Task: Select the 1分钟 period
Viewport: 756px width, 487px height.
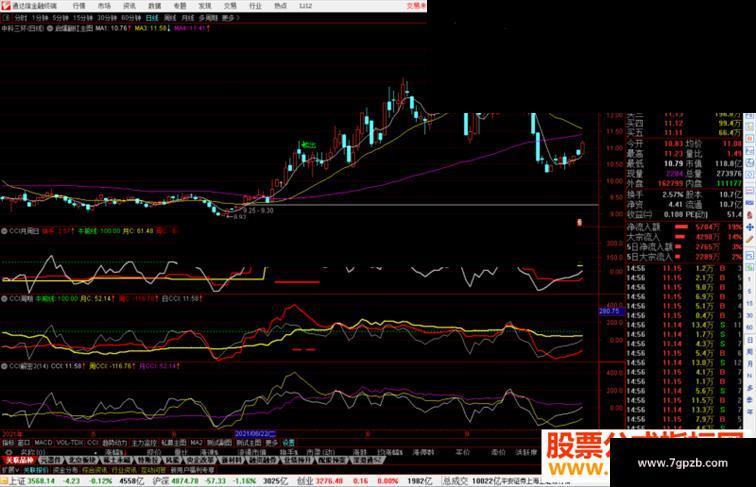Action: [x=40, y=18]
